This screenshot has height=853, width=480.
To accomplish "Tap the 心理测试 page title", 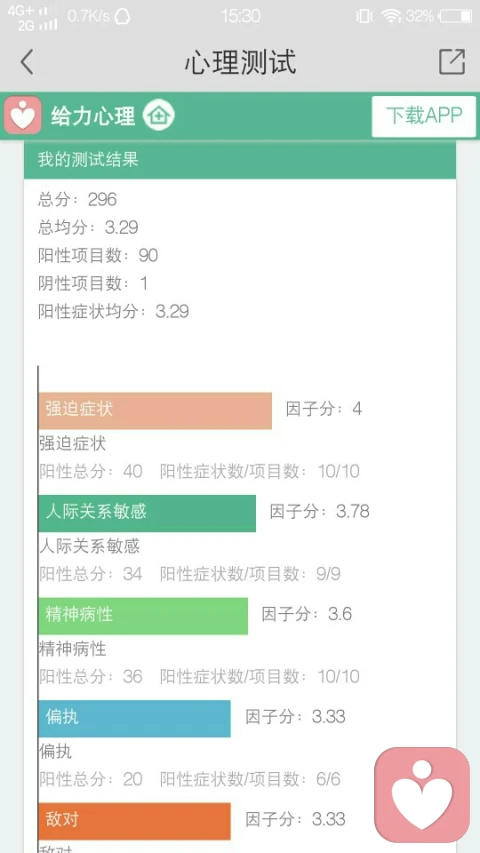I will [x=240, y=62].
